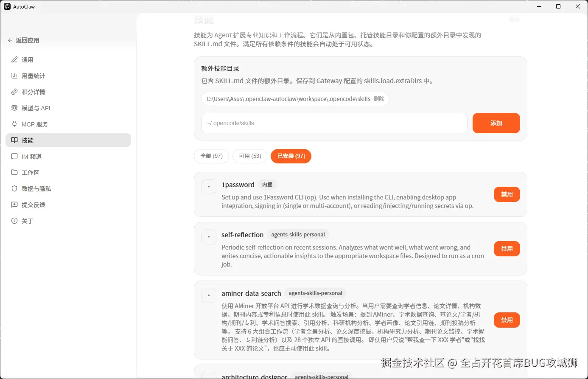Click the architecture-designer skill title
The image size is (588, 379).
coord(255,376)
